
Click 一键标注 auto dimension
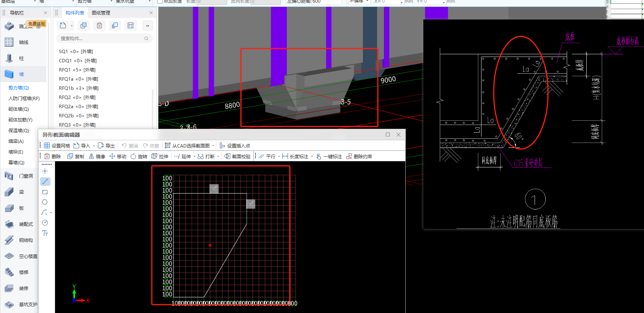point(329,156)
